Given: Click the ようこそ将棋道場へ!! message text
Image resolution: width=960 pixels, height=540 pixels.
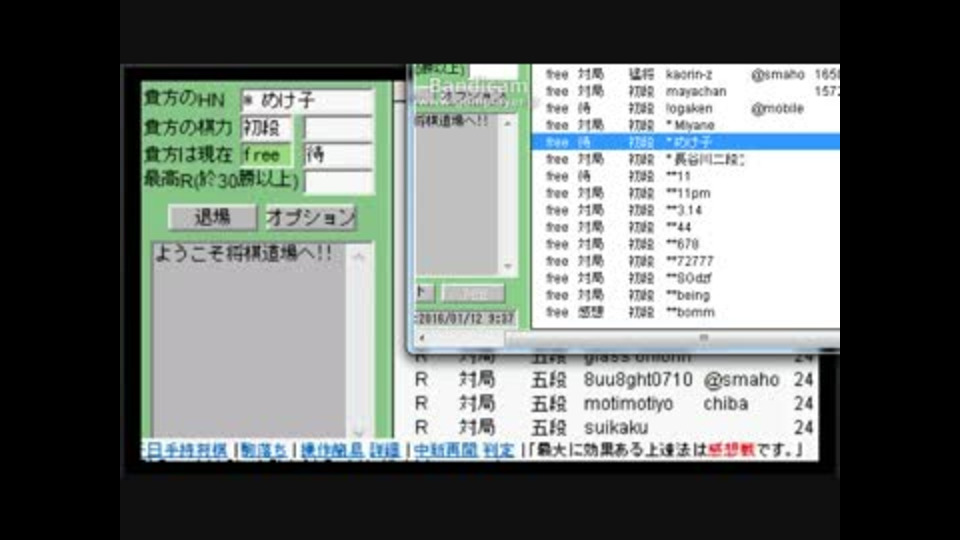Looking at the screenshot, I should click(x=243, y=253).
